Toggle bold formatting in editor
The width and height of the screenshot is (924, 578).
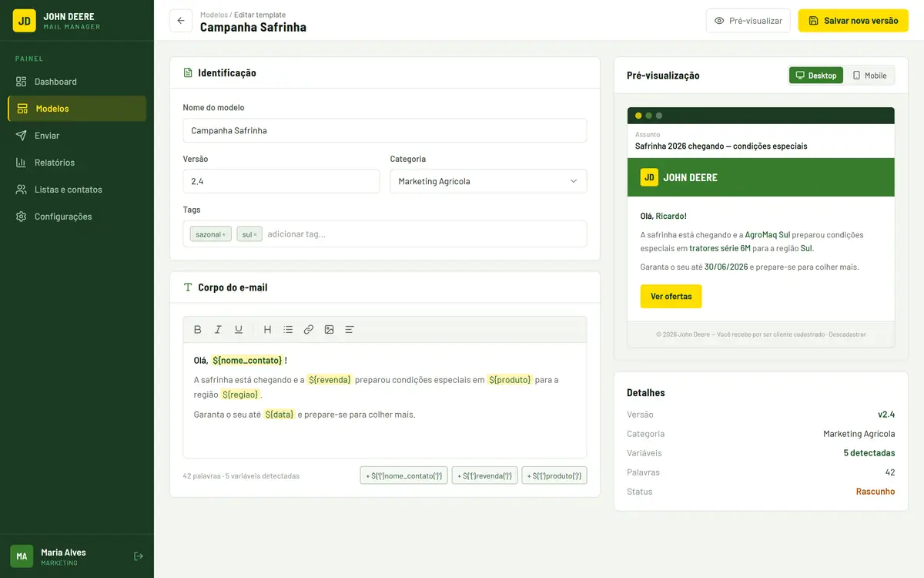click(x=198, y=329)
